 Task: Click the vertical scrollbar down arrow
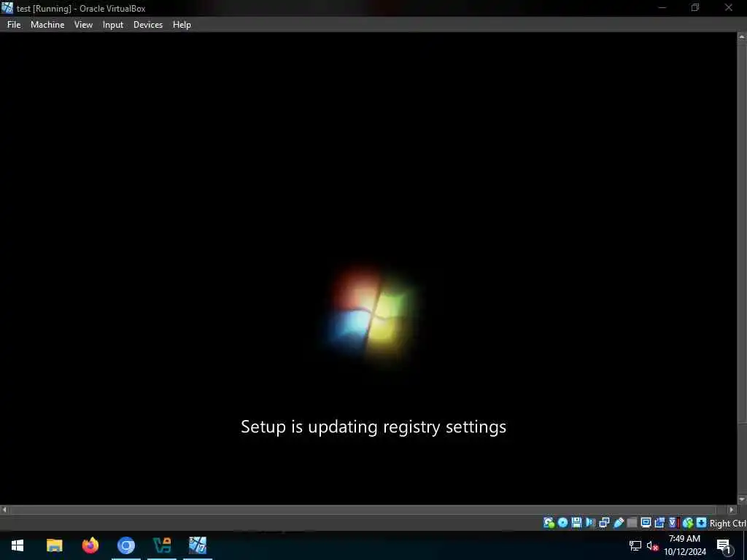pos(742,499)
